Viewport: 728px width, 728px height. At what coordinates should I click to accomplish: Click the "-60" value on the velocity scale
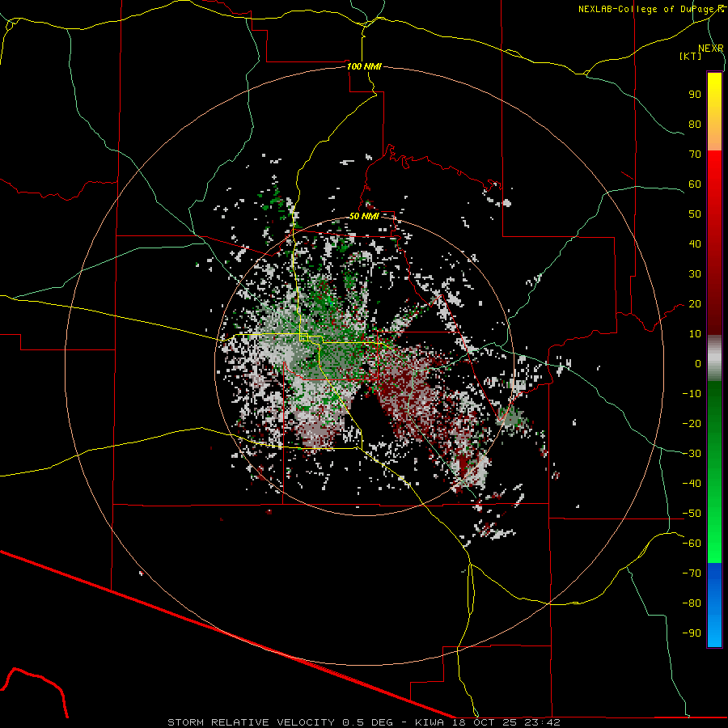click(x=692, y=544)
